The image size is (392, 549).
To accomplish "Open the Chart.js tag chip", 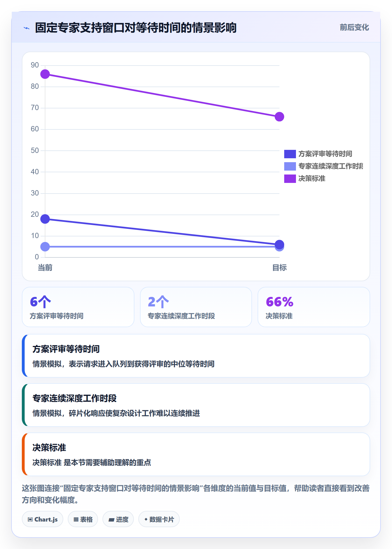I will tap(43, 519).
